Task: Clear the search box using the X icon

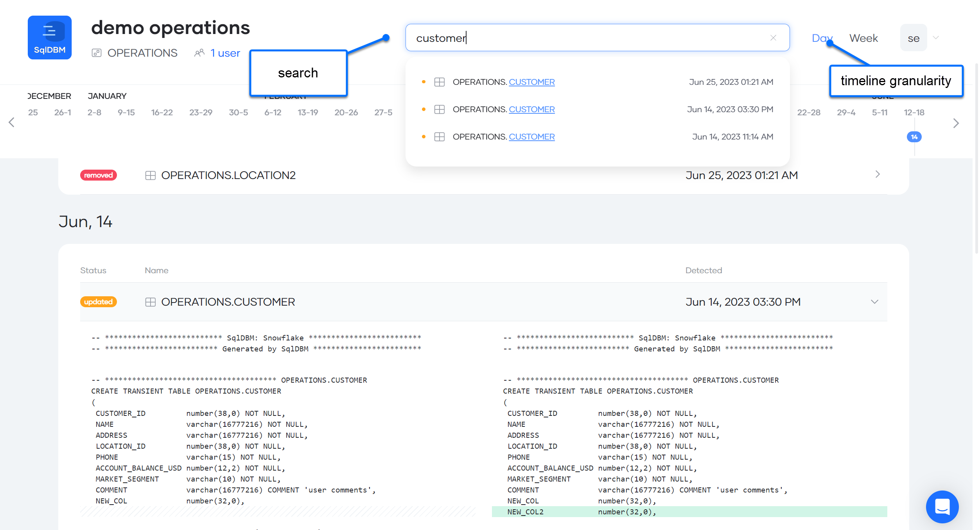Action: (773, 38)
